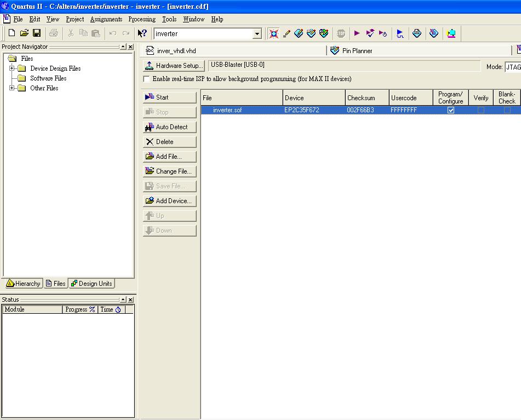Switch to the Hierarchy tab
Viewport: 521px width, 420px height.
(x=23, y=284)
